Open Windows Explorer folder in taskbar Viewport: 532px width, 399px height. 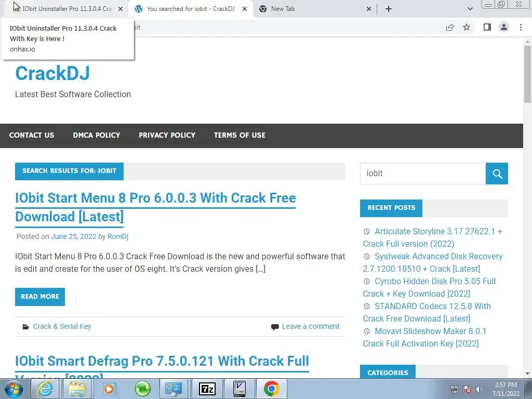coord(77,389)
